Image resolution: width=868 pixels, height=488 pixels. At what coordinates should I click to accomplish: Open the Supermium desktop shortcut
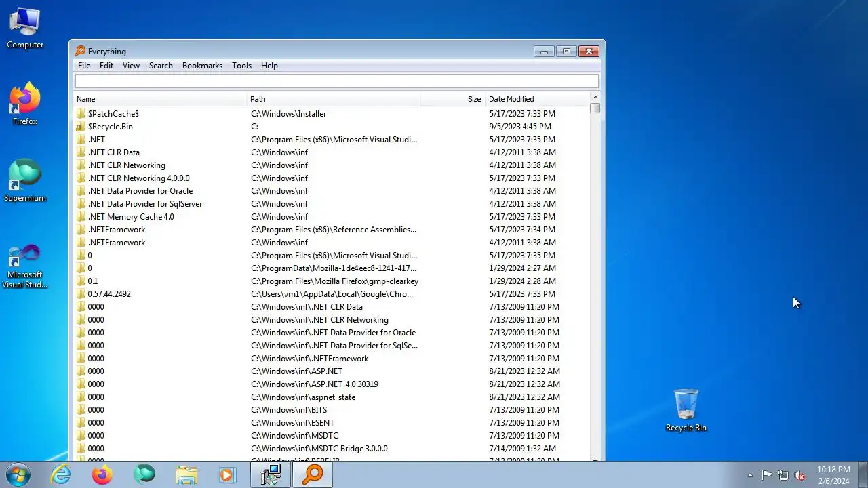(25, 180)
